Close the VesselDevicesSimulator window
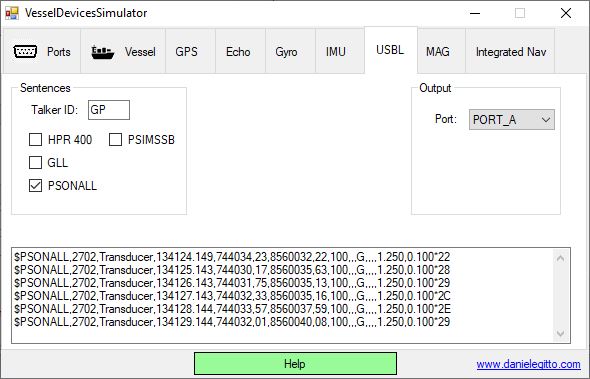The width and height of the screenshot is (590, 379). pyautogui.click(x=566, y=13)
